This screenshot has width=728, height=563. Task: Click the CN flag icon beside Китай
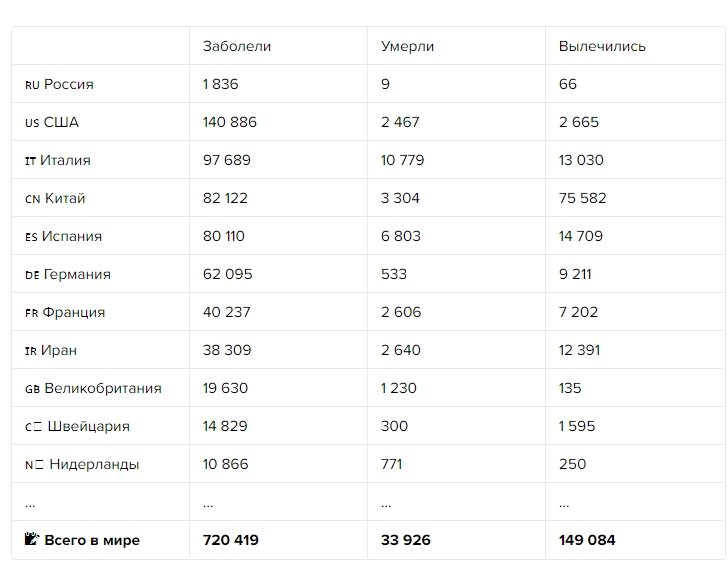pos(32,199)
